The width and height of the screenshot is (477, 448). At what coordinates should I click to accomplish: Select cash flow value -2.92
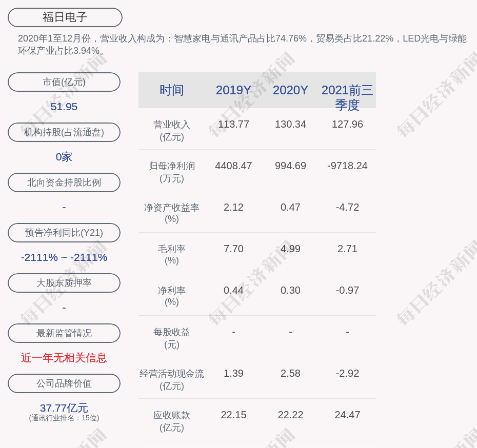(x=347, y=373)
